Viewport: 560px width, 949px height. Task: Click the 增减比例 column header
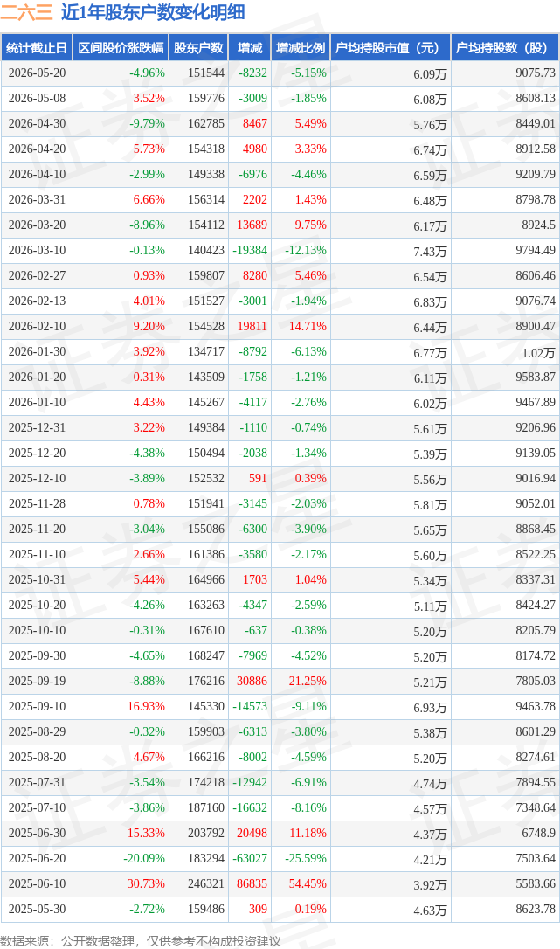point(301,48)
